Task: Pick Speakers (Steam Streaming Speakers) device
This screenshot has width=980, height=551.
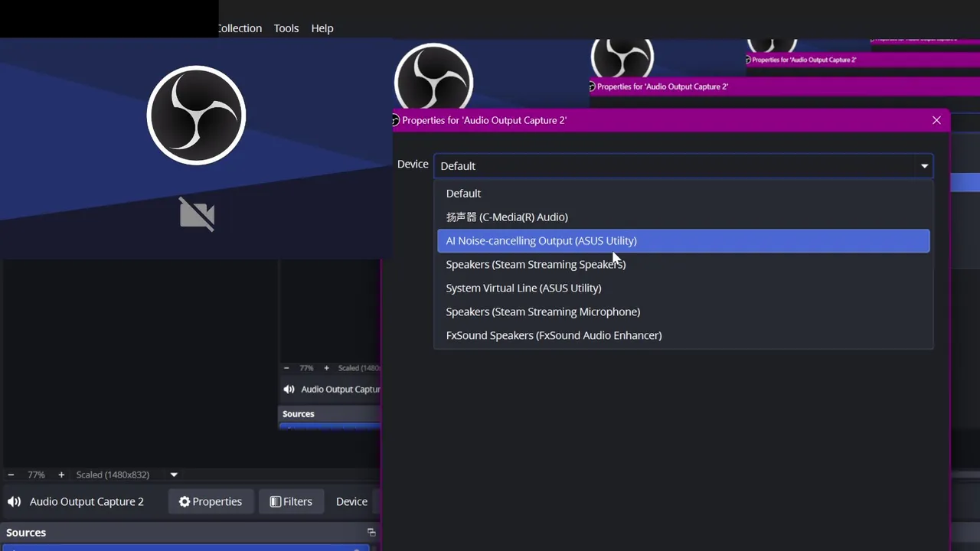Action: [x=683, y=265]
